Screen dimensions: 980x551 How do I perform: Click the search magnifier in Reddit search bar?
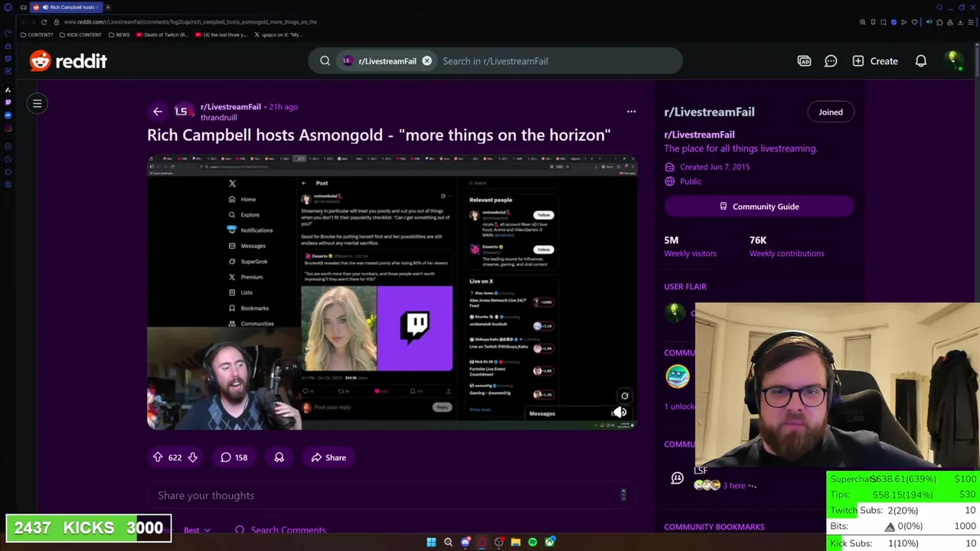[325, 61]
